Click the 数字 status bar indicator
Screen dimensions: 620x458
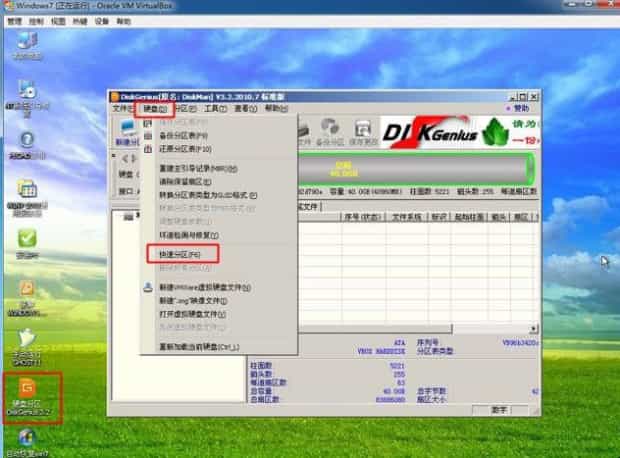tap(499, 410)
